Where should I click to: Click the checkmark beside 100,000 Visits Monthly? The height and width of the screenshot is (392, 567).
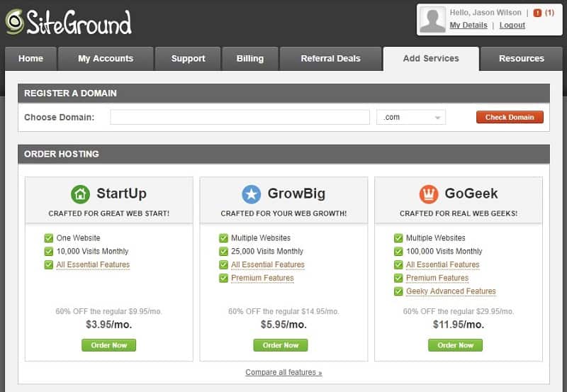coord(398,252)
